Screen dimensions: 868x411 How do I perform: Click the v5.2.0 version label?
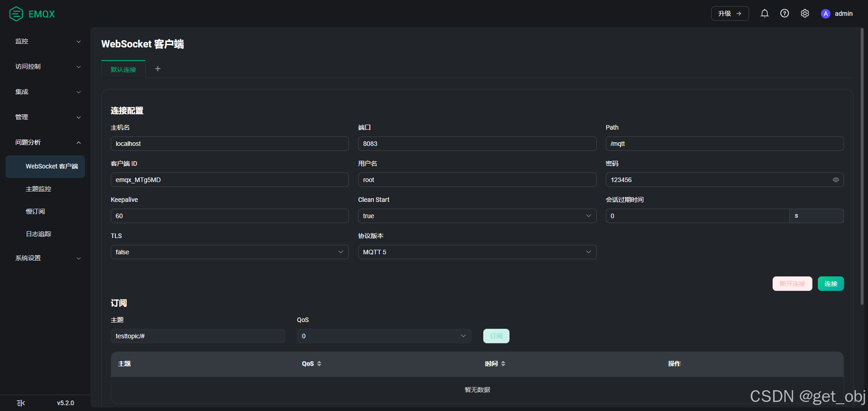pyautogui.click(x=66, y=403)
